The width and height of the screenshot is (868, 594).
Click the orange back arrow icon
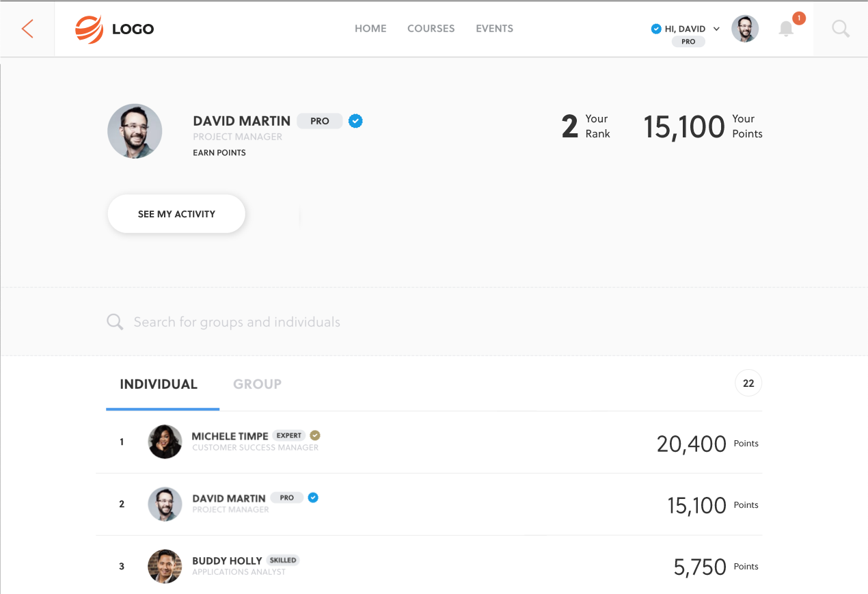(x=27, y=29)
